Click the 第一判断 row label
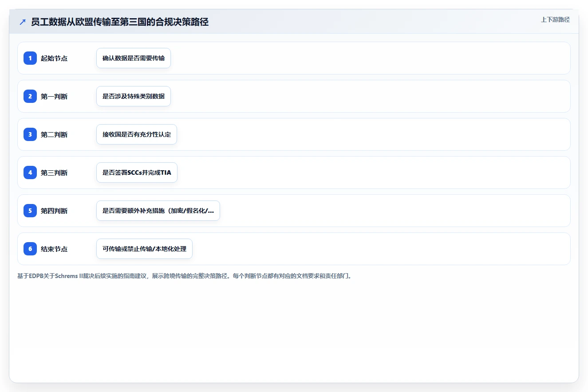588x392 pixels. [54, 96]
